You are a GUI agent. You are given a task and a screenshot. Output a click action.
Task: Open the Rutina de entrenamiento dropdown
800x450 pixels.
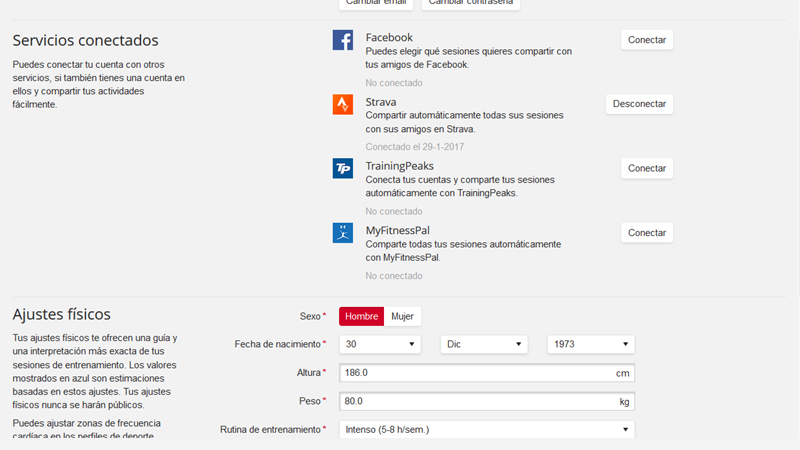click(487, 430)
